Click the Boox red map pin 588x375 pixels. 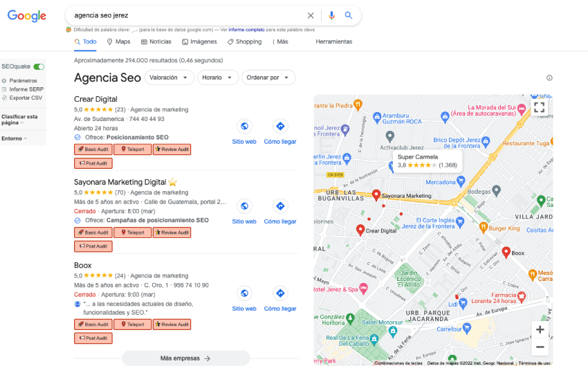[x=506, y=253]
